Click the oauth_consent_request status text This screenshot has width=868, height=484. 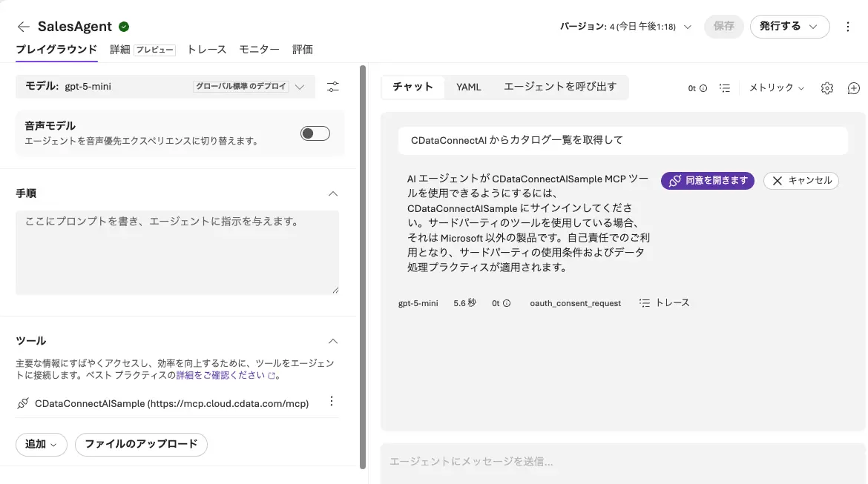(575, 303)
